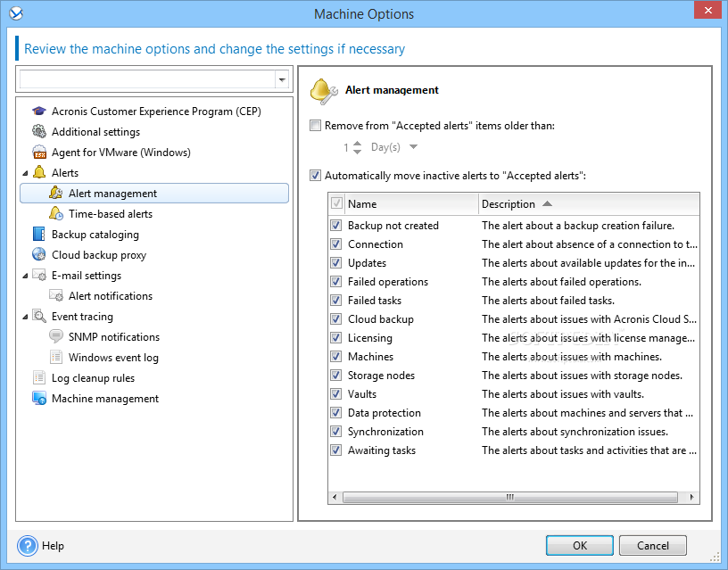Select Time-based alerts tree item

pyautogui.click(x=111, y=213)
